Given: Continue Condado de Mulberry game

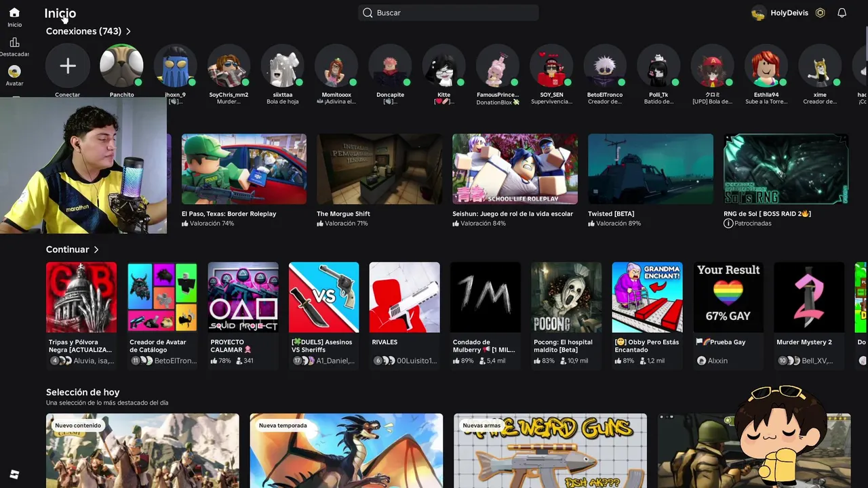Looking at the screenshot, I should pyautogui.click(x=486, y=298).
